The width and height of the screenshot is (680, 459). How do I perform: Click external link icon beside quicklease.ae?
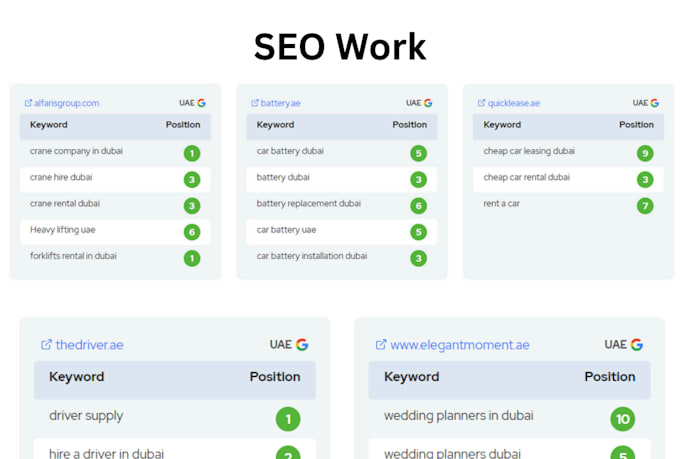pyautogui.click(x=481, y=103)
